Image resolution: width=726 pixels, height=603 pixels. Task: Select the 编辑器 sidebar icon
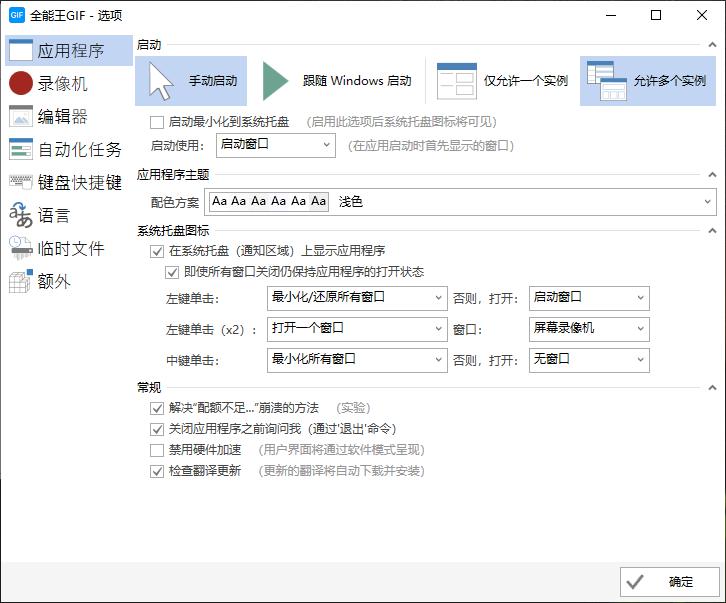click(21, 117)
